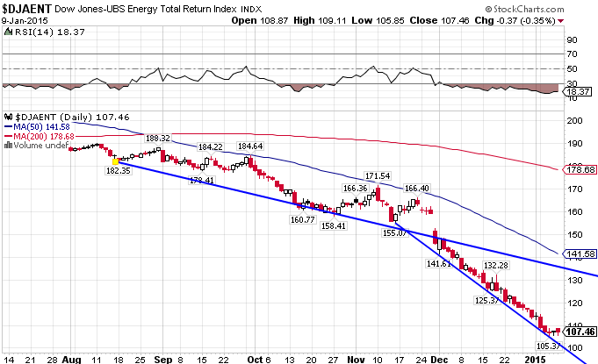Click the 160 price axis label
The height and width of the screenshot is (364, 598).
click(x=575, y=212)
